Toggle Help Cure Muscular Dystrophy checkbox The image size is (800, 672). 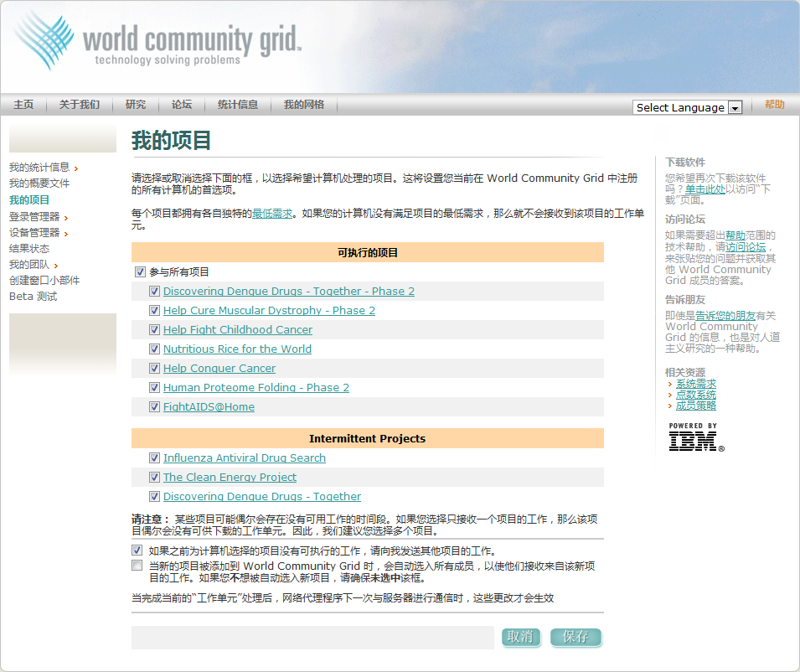(x=154, y=311)
